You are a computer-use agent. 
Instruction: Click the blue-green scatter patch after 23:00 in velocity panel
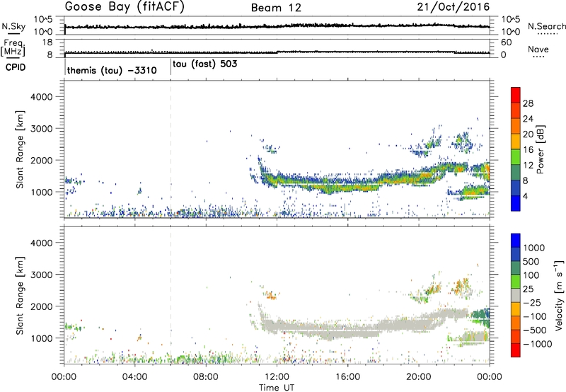pos(481,316)
